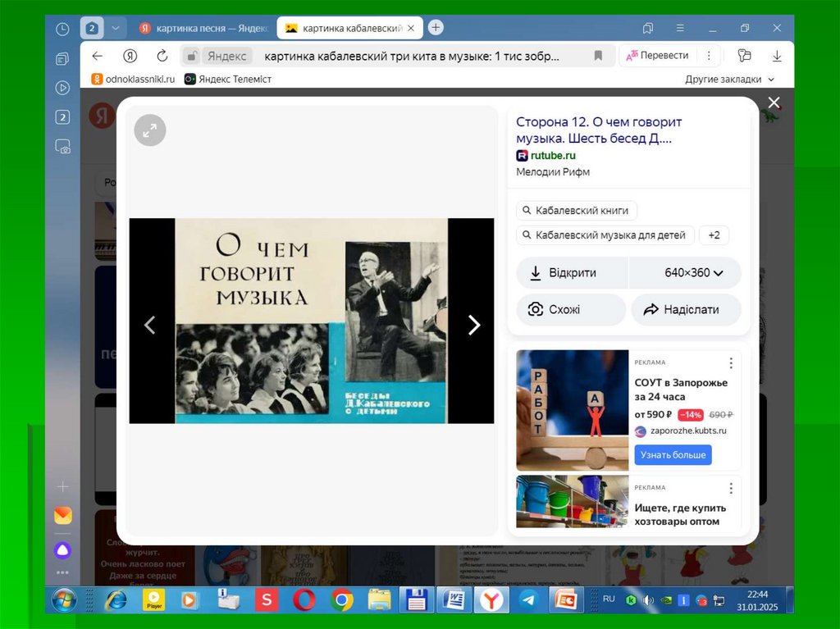Image resolution: width=840 pixels, height=629 pixels.
Task: Click Відкрити to open the image
Action: (572, 273)
